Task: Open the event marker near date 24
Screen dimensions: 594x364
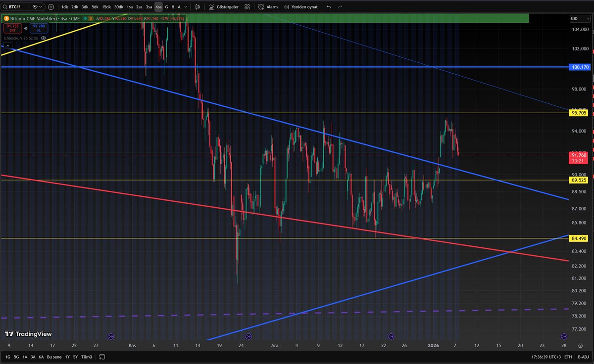Action: pos(249,336)
